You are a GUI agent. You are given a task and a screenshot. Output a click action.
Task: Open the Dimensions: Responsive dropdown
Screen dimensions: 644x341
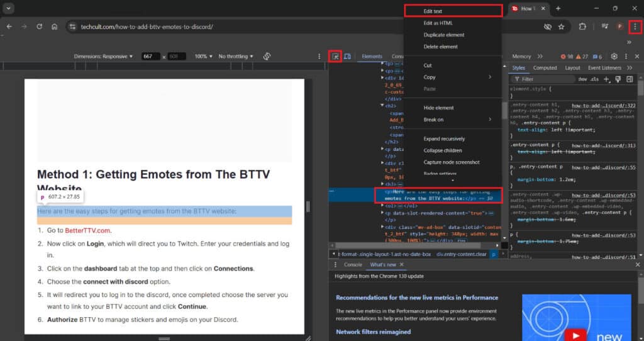104,57
